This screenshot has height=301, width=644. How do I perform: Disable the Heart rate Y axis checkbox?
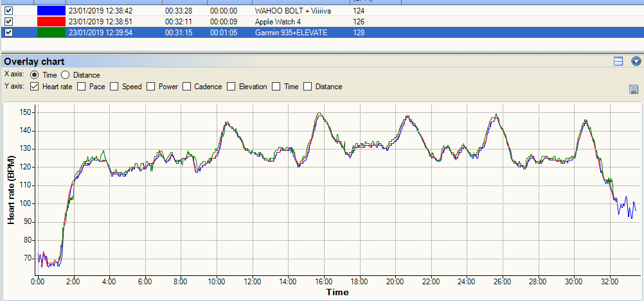pyautogui.click(x=34, y=87)
